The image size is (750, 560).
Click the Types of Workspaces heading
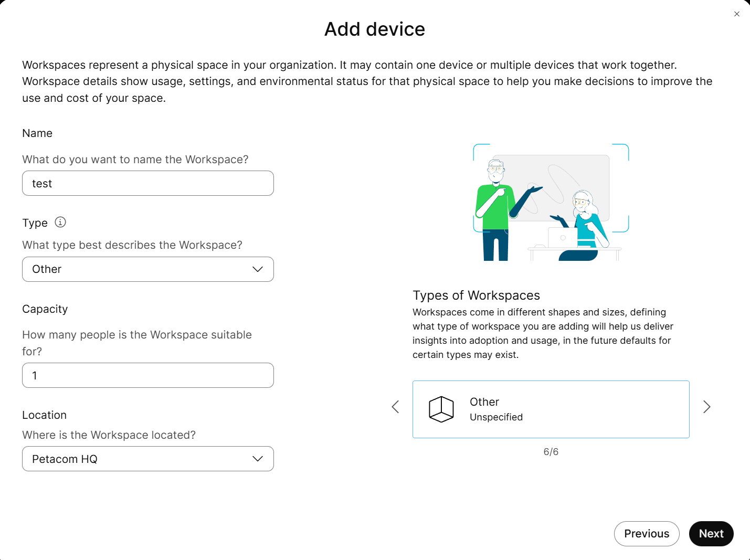[476, 295]
